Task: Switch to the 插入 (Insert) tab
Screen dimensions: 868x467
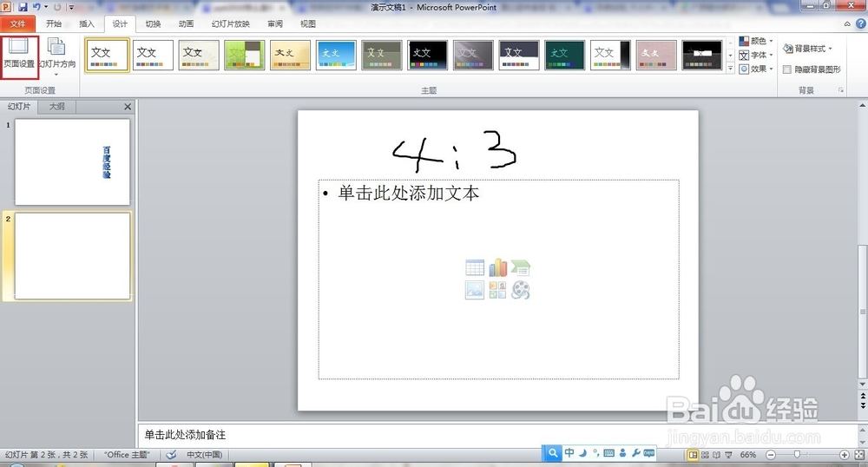Action: coord(87,23)
